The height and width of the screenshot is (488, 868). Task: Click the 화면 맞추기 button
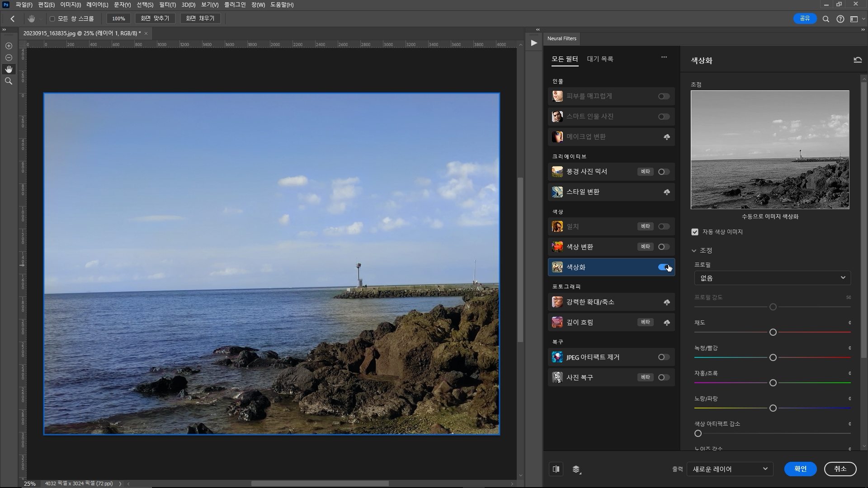[x=155, y=19]
